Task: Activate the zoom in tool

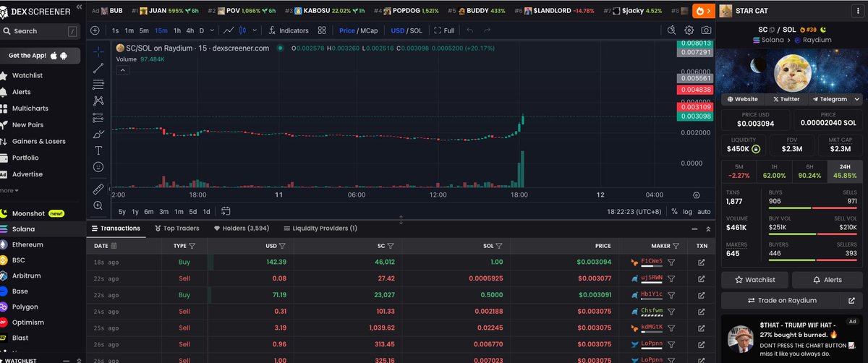Action: click(x=98, y=206)
